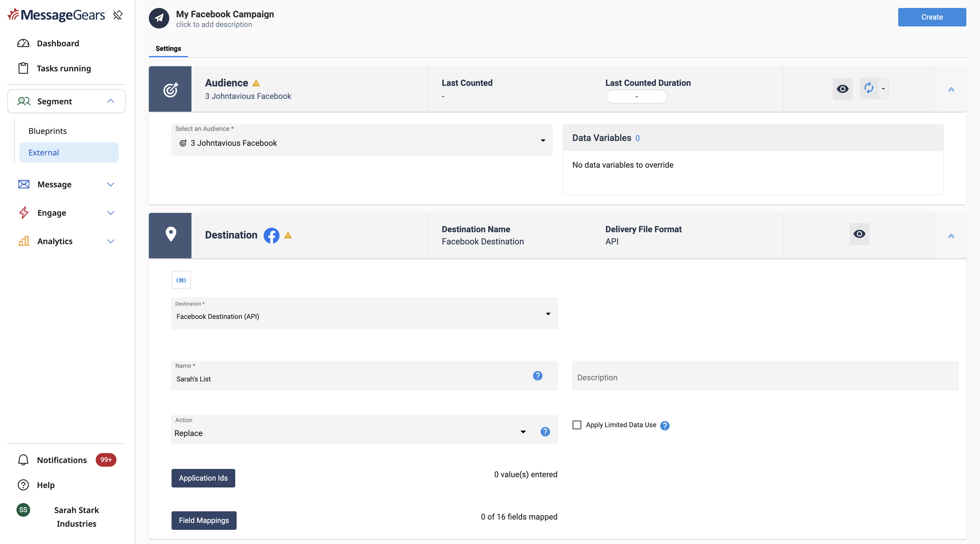Select External under Segment
This screenshot has width=980, height=544.
click(x=69, y=152)
